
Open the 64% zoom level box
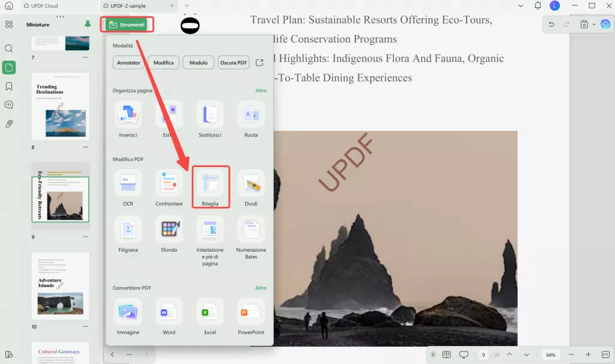pyautogui.click(x=551, y=354)
